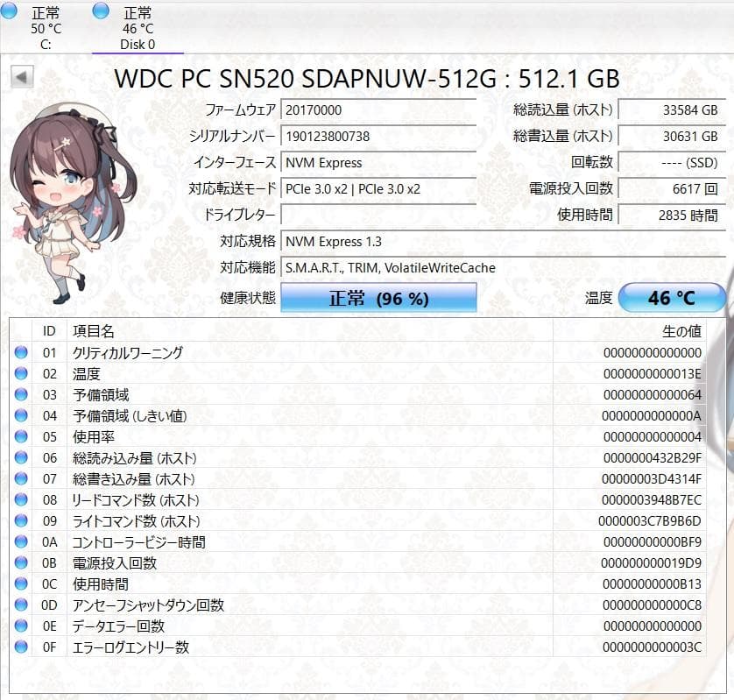Click status orb for row 08 リードコマンド数
734x700 pixels.
(x=21, y=499)
